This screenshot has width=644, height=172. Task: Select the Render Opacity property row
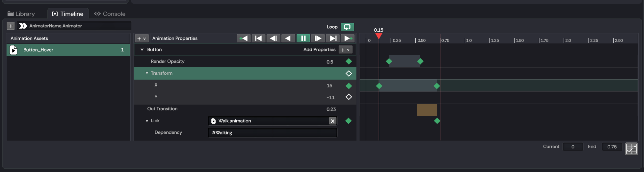(x=245, y=61)
